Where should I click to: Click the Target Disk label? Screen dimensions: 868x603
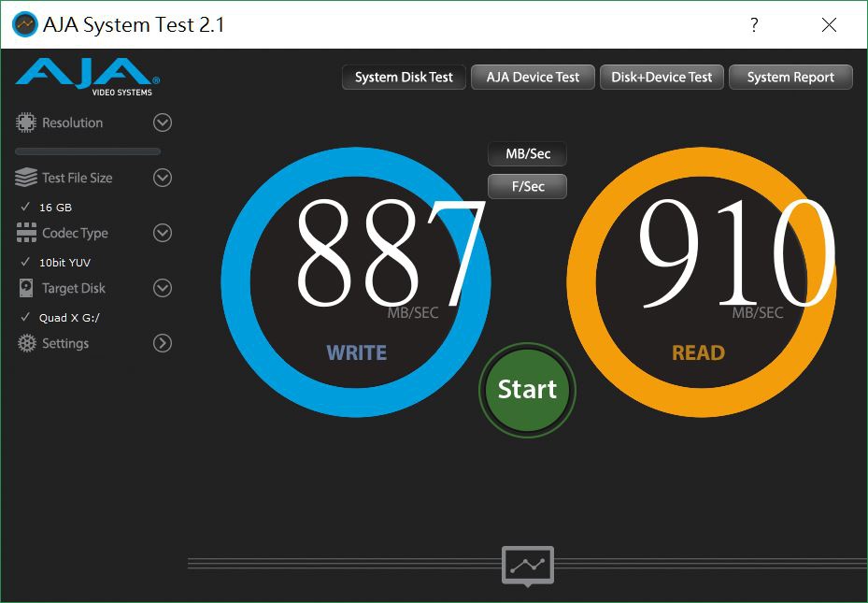[74, 288]
